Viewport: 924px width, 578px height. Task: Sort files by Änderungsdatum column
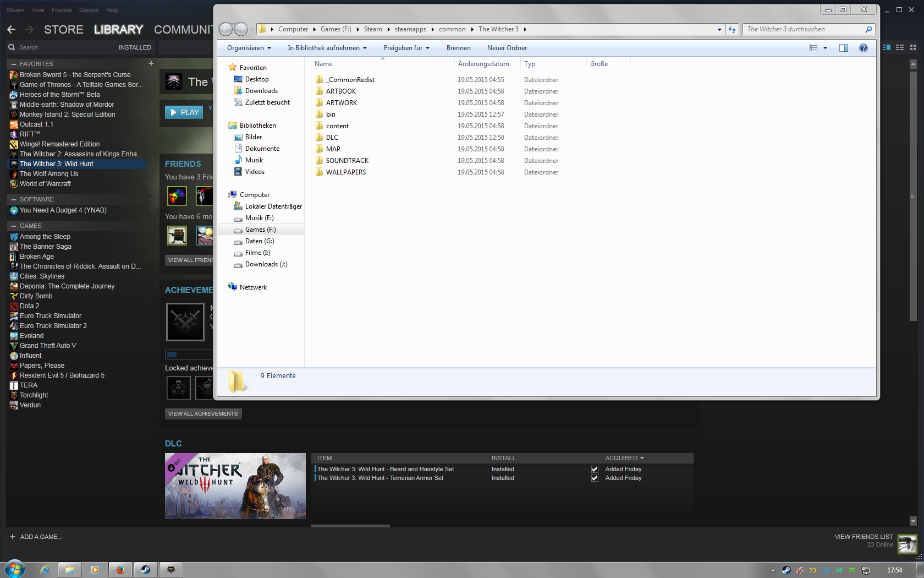point(483,64)
